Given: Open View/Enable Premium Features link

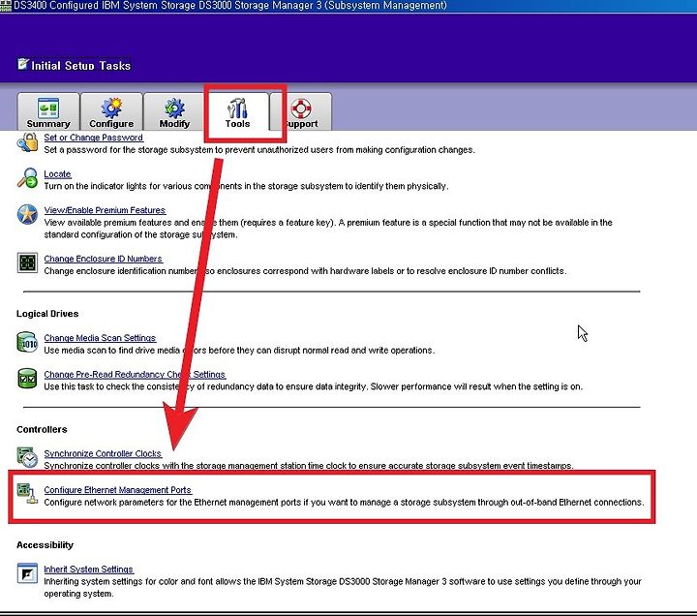Looking at the screenshot, I should (105, 210).
